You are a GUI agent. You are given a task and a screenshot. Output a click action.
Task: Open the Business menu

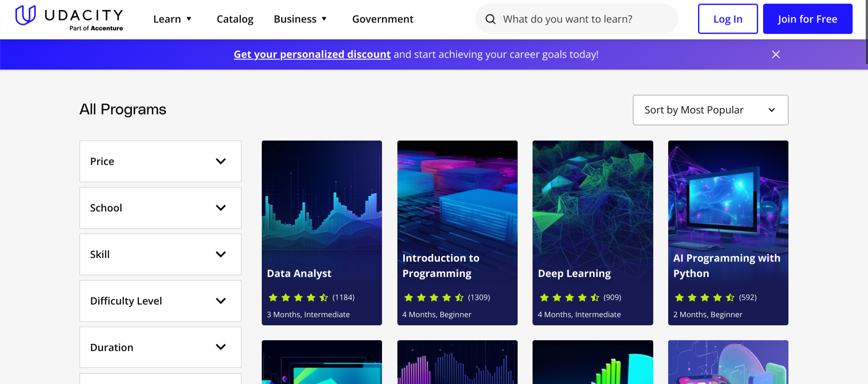click(x=300, y=19)
